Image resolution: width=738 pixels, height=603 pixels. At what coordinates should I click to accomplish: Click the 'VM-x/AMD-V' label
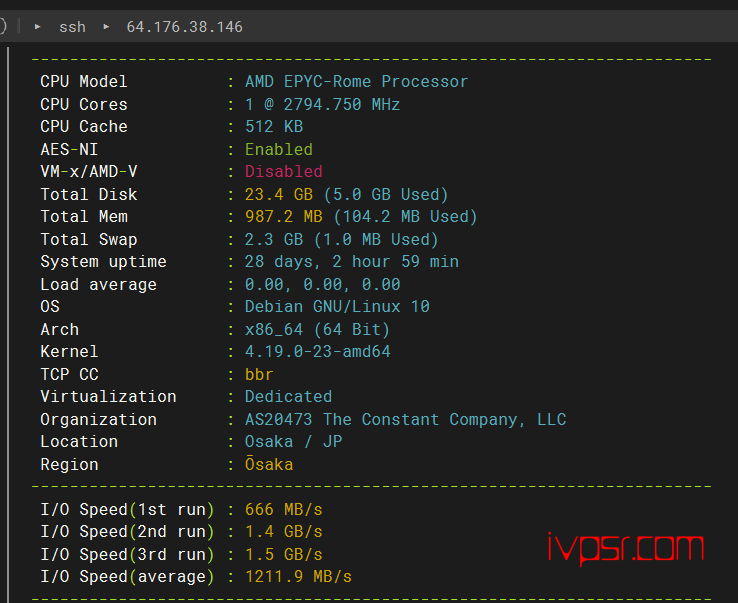89,171
